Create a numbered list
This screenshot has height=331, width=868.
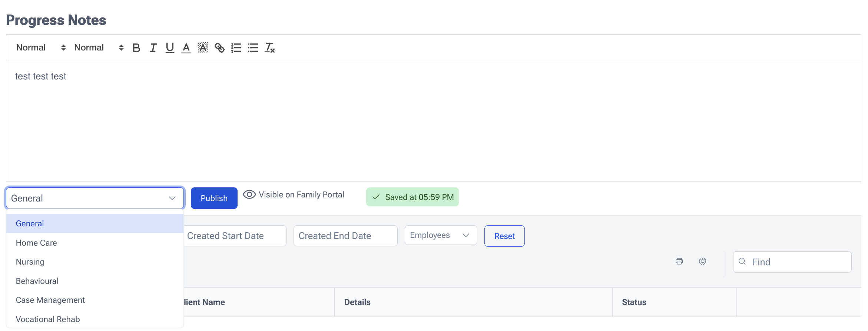(x=236, y=47)
